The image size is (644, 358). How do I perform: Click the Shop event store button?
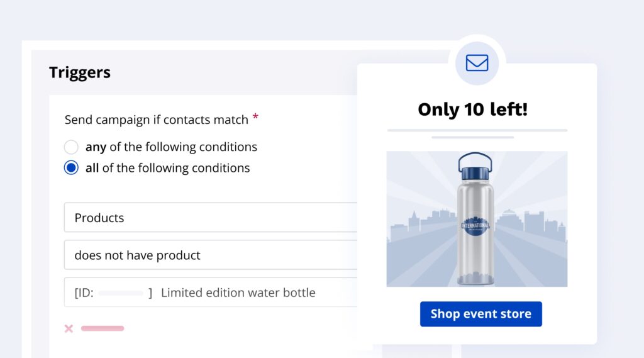tap(480, 314)
